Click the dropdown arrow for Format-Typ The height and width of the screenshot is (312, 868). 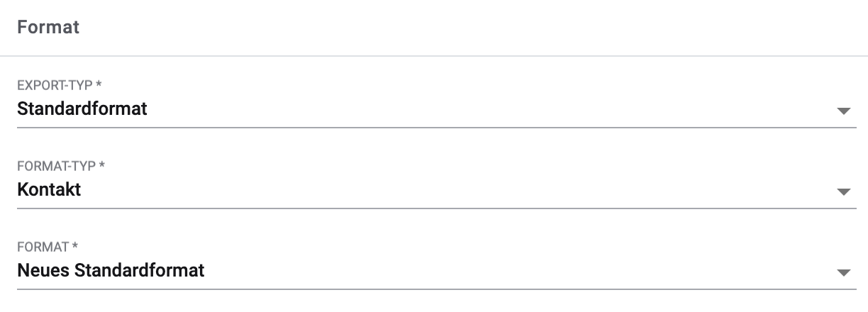coord(842,192)
